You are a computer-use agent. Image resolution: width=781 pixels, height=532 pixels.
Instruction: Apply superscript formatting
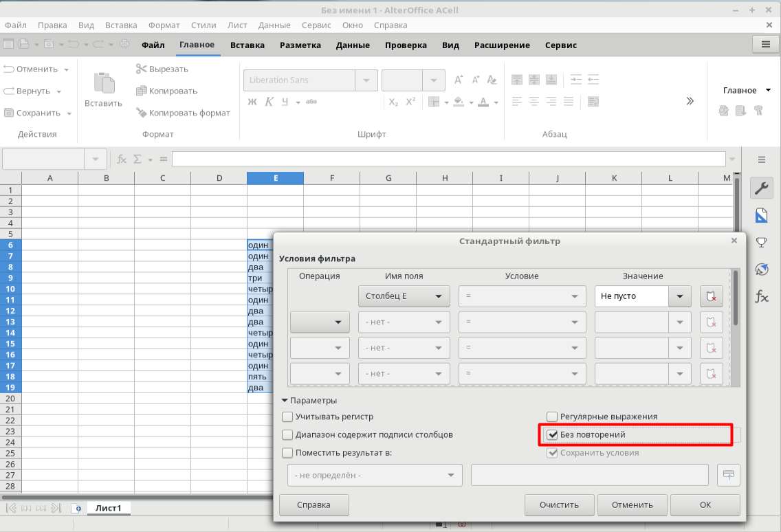pyautogui.click(x=410, y=102)
